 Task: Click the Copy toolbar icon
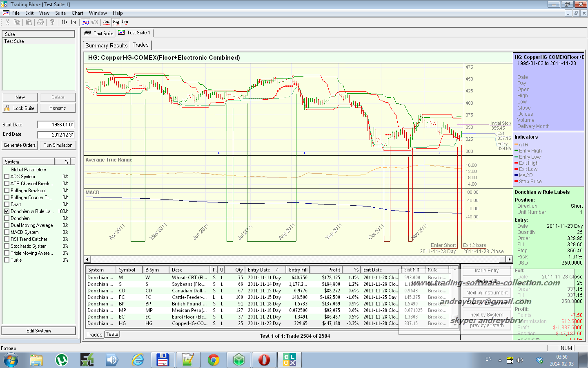tap(17, 22)
